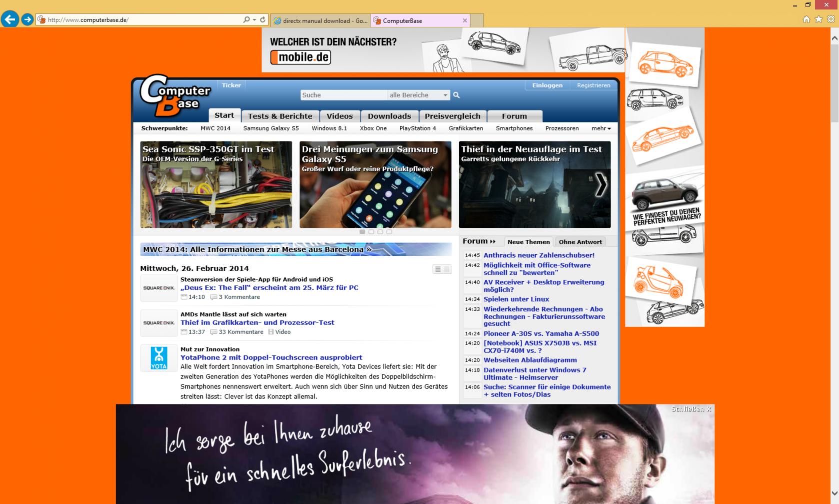Toggle the news list view switch

coord(442,269)
